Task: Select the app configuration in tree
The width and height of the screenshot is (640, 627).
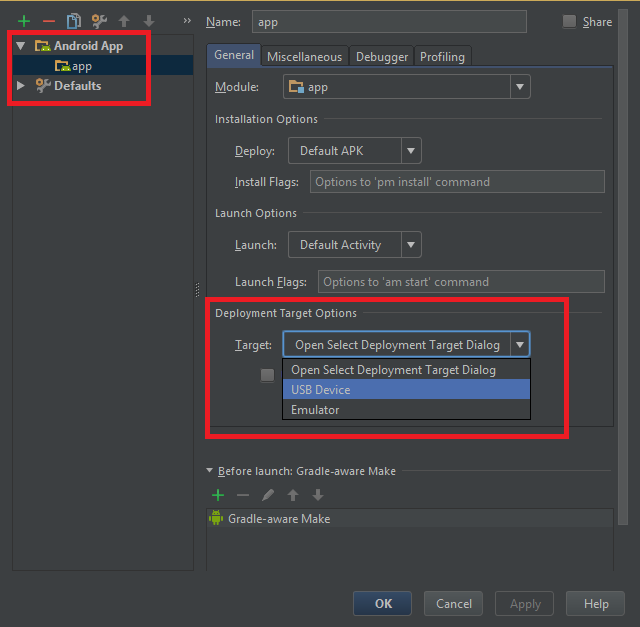Action: click(x=103, y=66)
